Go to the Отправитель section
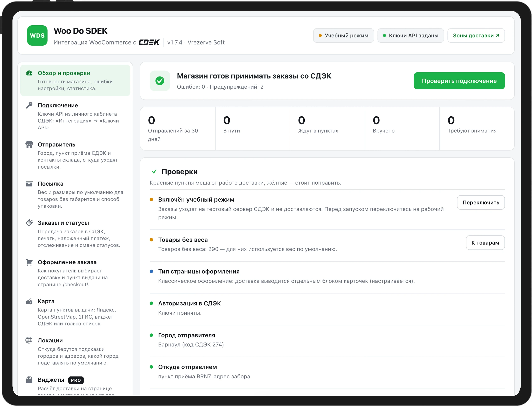532x406 pixels. pos(75,155)
